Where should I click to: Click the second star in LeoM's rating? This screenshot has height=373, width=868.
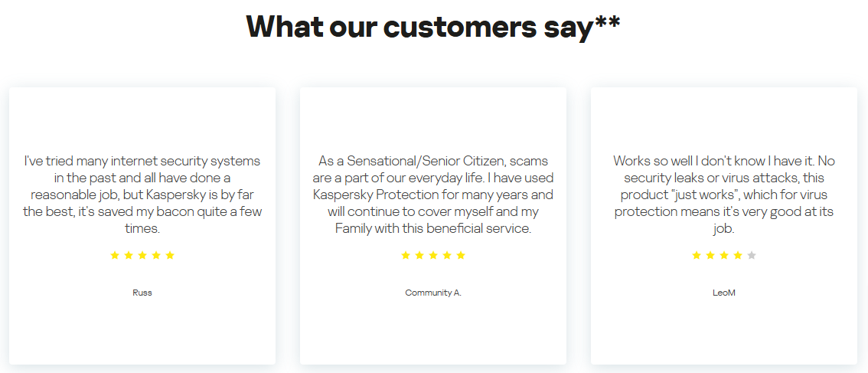point(710,255)
